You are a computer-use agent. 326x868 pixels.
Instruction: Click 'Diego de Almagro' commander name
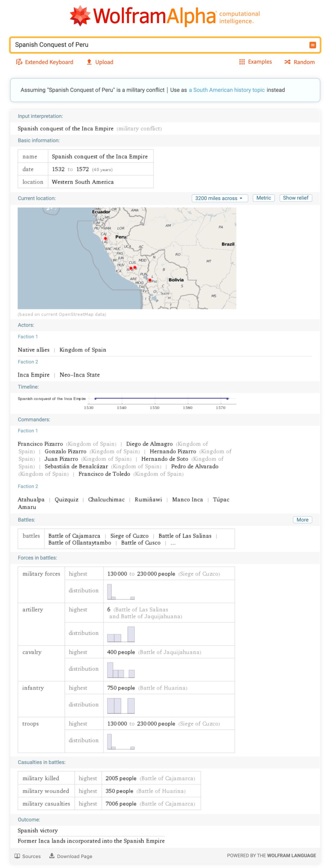click(x=149, y=444)
